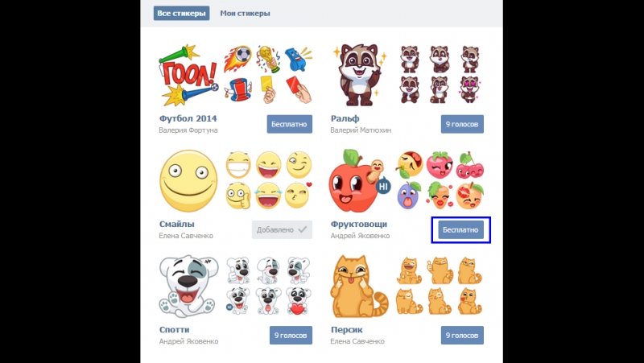Switch to the "Все стикеры" tab
Screen dimensions: 644x363
[x=182, y=13]
